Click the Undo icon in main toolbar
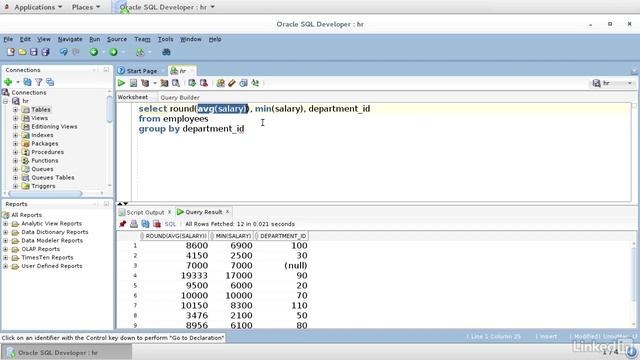This screenshot has height=360, width=640. (x=64, y=52)
